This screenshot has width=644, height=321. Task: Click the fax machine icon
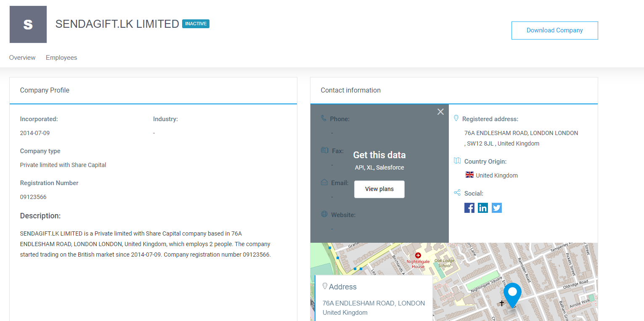click(324, 150)
